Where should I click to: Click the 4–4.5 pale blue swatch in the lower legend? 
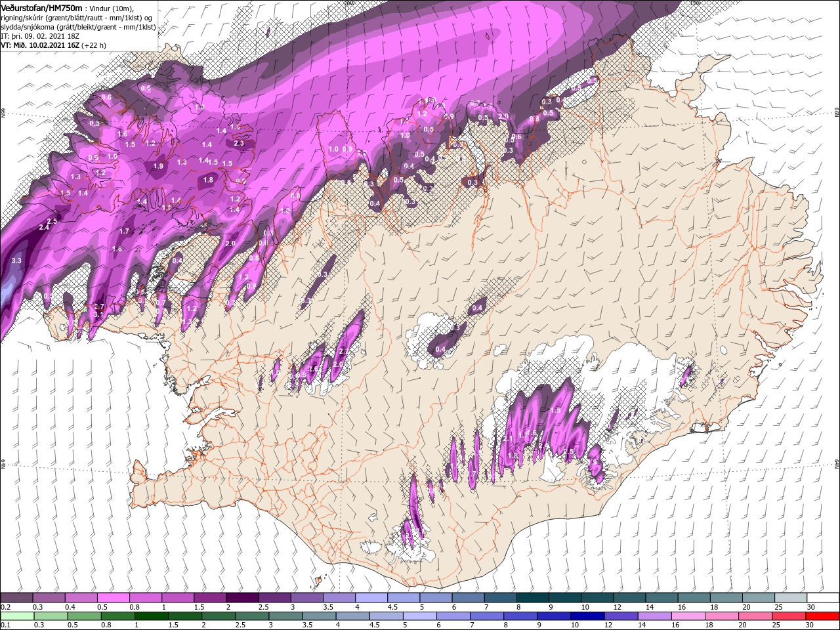[352, 616]
